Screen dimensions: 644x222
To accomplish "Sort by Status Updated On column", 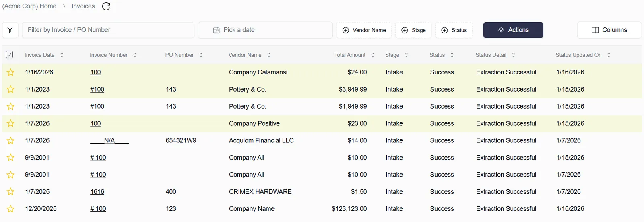I will coord(583,55).
